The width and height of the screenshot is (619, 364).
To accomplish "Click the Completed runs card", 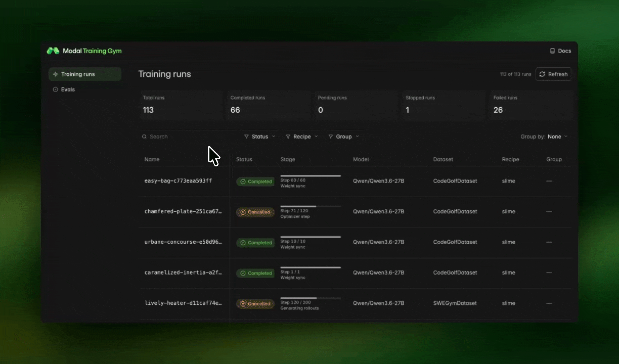I will (x=268, y=105).
